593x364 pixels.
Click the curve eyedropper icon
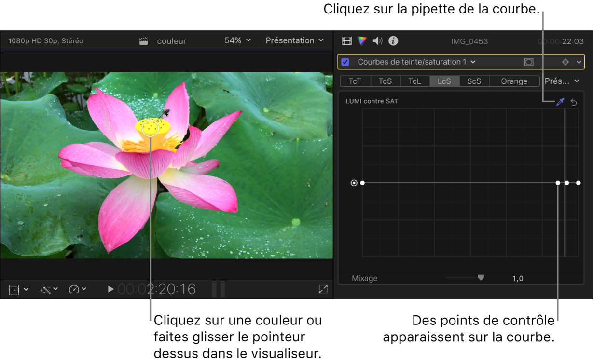[x=560, y=102]
